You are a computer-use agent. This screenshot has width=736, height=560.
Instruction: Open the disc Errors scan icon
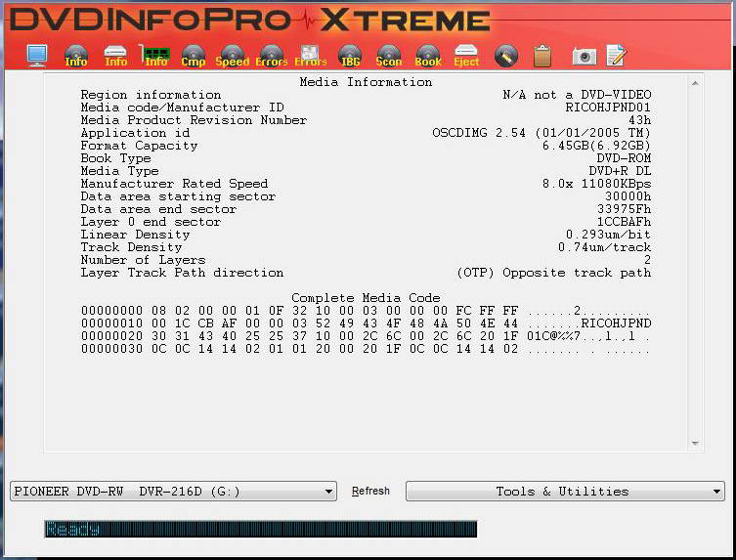pyautogui.click(x=272, y=57)
